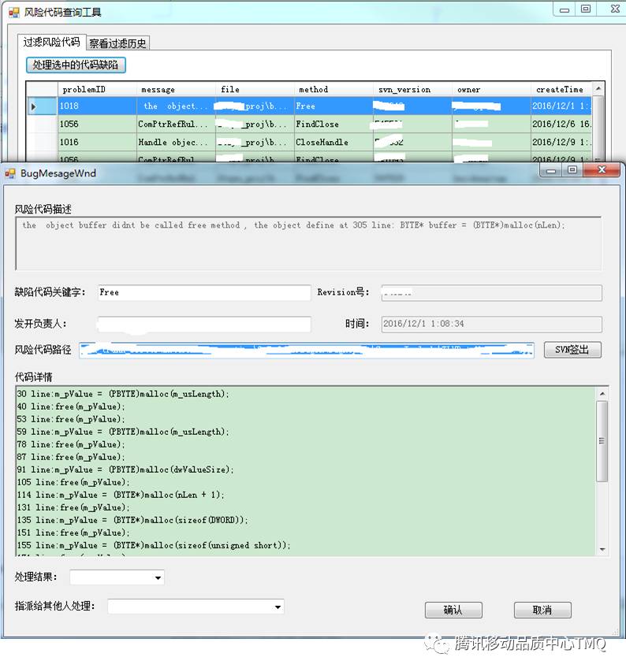Click the down arrow of the 代码详情 scrollbar
The height and width of the screenshot is (672, 626).
(602, 549)
